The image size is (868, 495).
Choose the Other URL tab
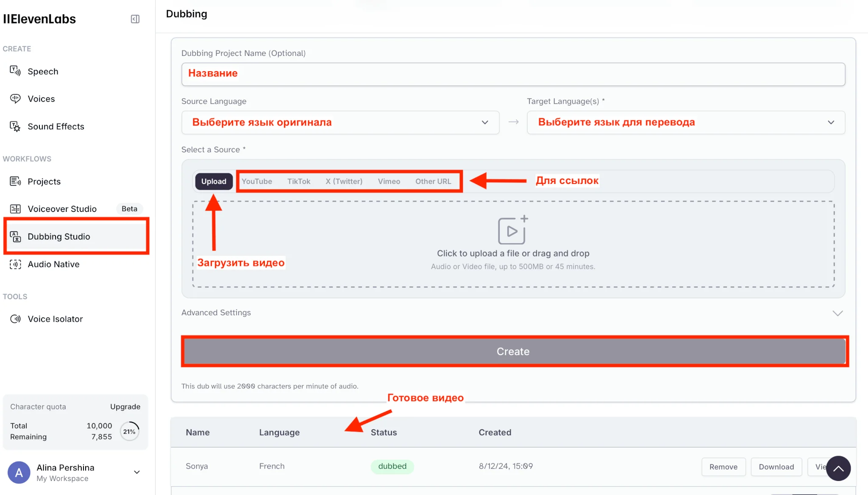pyautogui.click(x=433, y=181)
